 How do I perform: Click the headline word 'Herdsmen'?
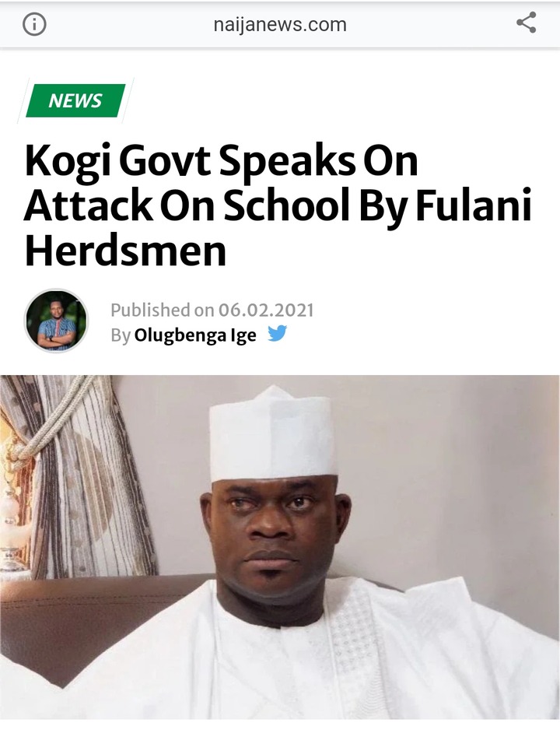click(x=125, y=251)
